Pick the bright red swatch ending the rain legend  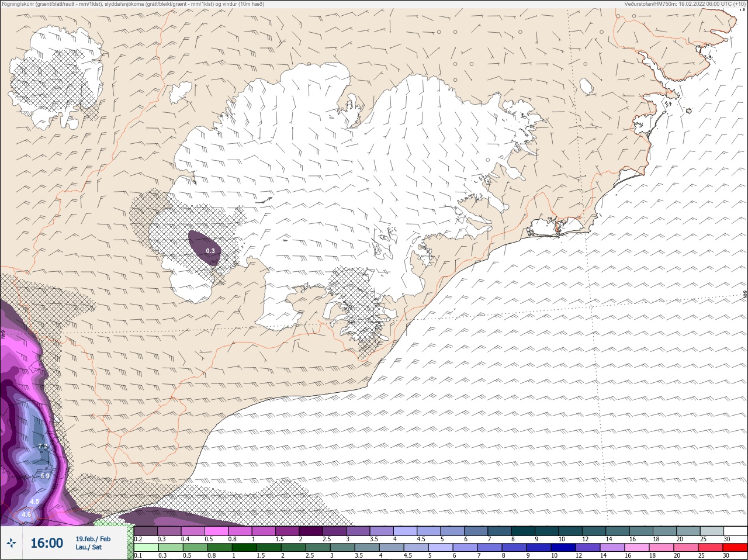tap(735, 548)
